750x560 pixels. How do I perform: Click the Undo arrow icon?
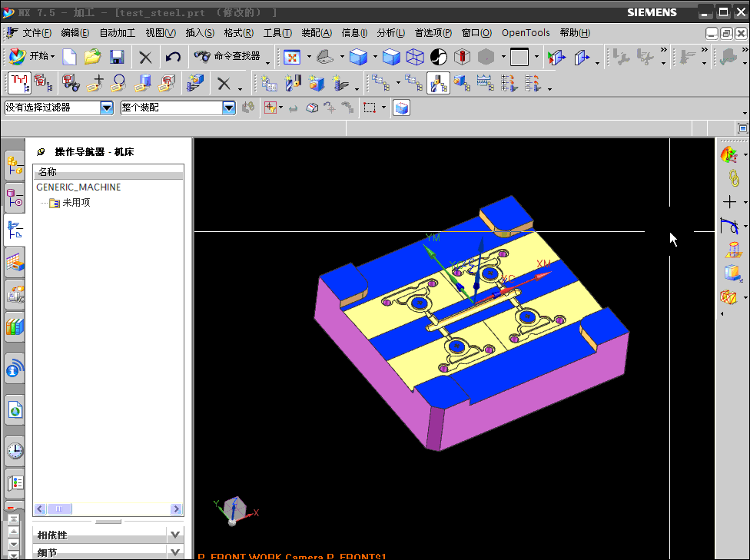tap(173, 57)
